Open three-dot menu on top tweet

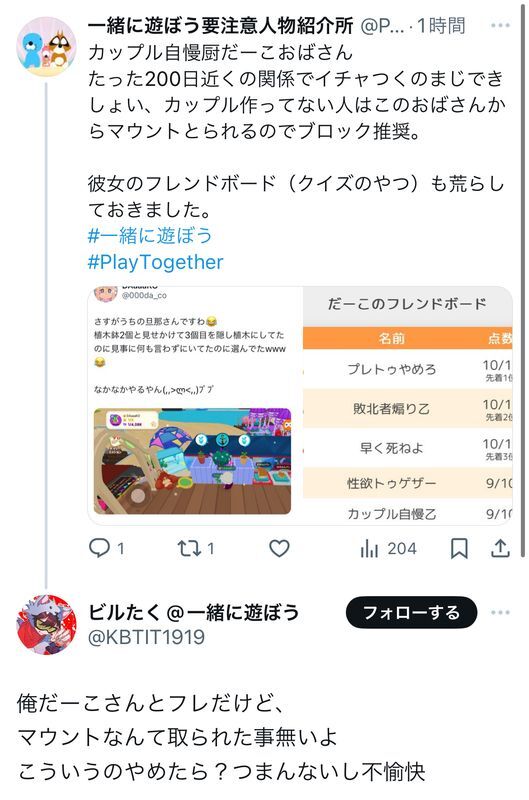(x=500, y=25)
